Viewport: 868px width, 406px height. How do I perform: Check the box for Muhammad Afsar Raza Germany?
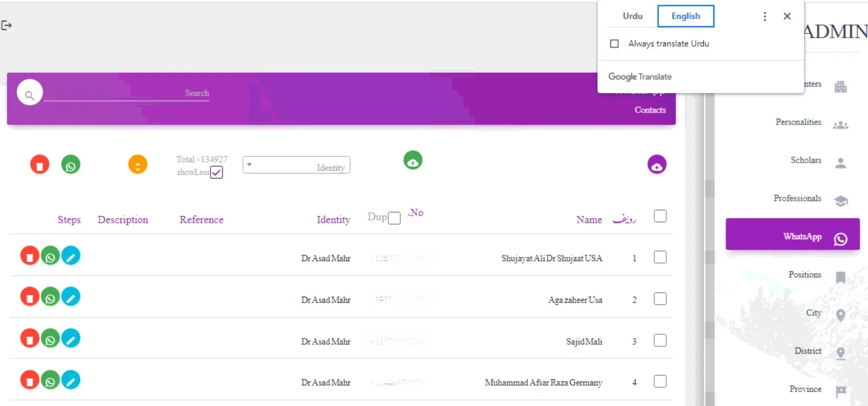[660, 381]
